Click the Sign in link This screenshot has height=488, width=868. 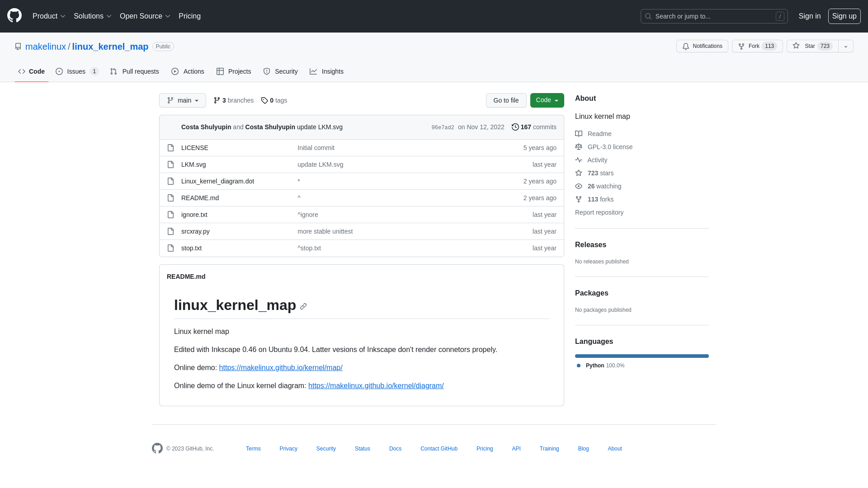coord(810,16)
